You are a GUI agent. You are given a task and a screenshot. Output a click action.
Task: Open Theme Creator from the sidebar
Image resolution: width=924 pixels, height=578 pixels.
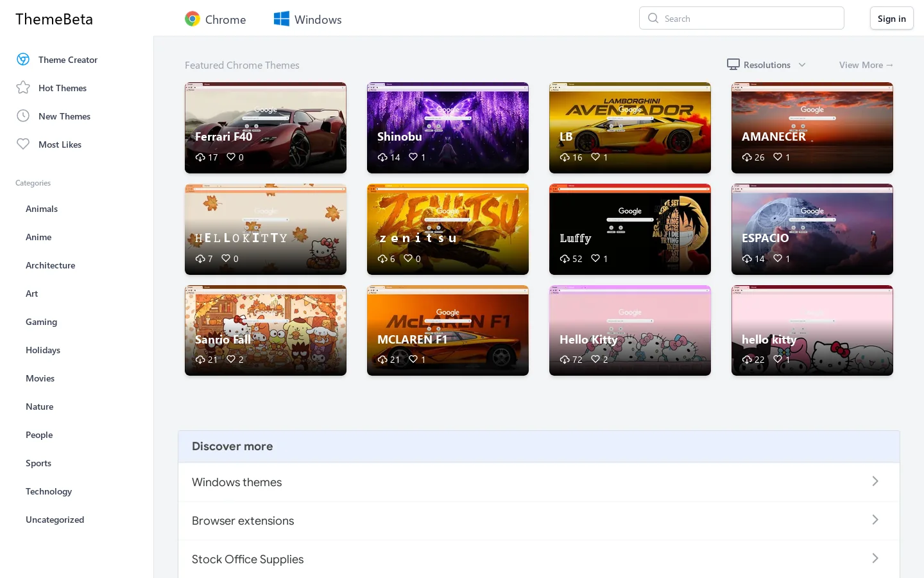click(x=67, y=60)
